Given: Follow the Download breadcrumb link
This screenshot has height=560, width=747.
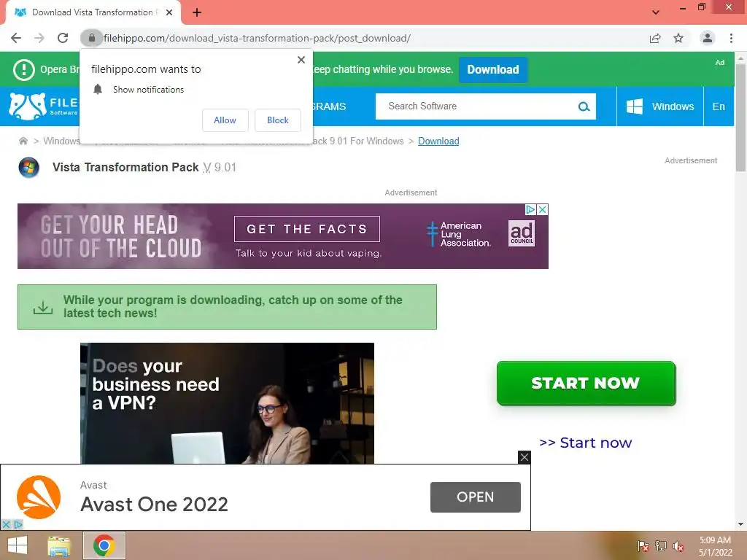Looking at the screenshot, I should [x=438, y=141].
